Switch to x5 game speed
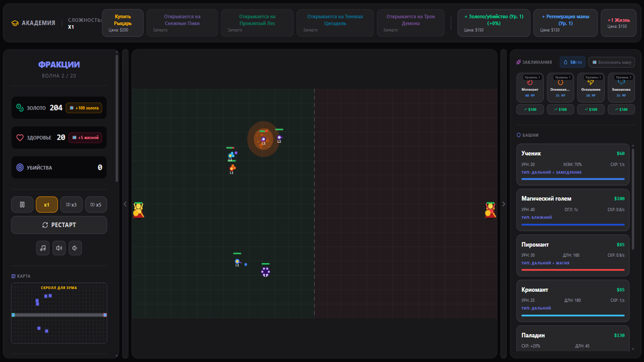 [96, 204]
